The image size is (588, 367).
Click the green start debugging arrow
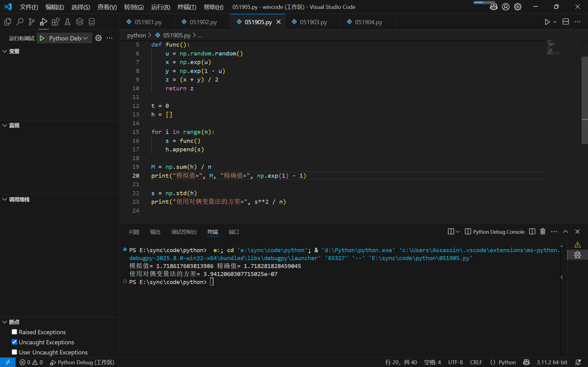(42, 38)
